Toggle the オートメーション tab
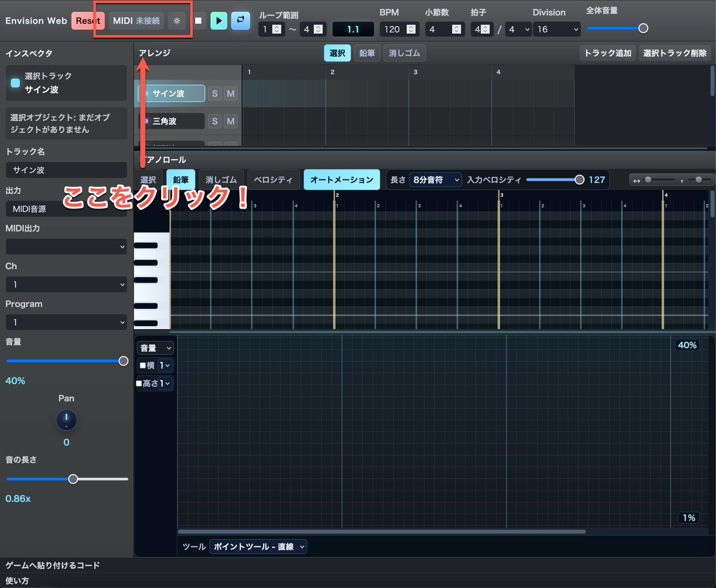This screenshot has height=588, width=716. click(x=341, y=180)
